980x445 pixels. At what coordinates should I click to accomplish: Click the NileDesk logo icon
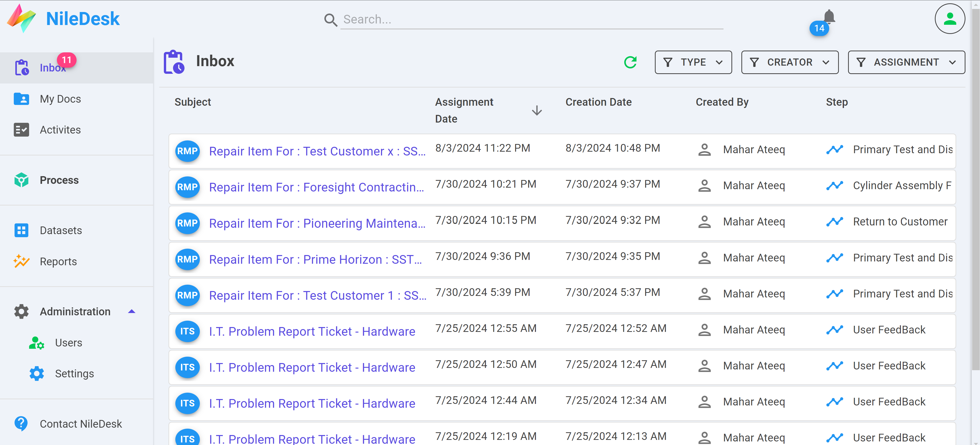(x=21, y=19)
